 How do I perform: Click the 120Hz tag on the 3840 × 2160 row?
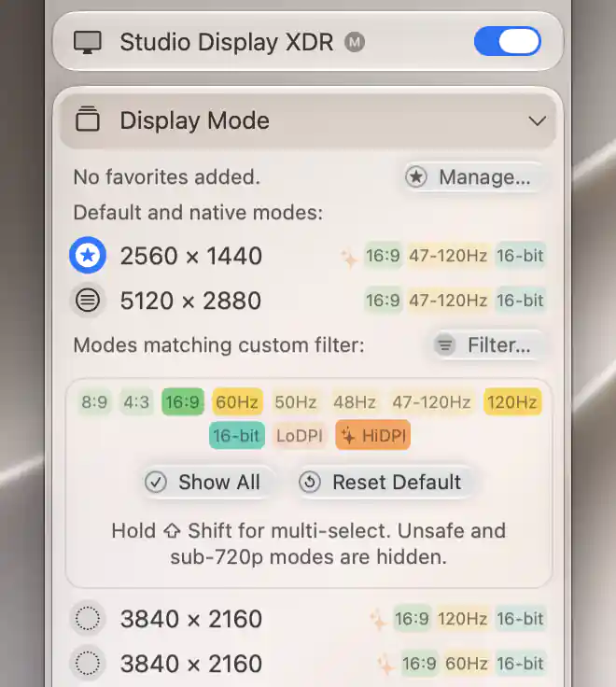coord(462,619)
